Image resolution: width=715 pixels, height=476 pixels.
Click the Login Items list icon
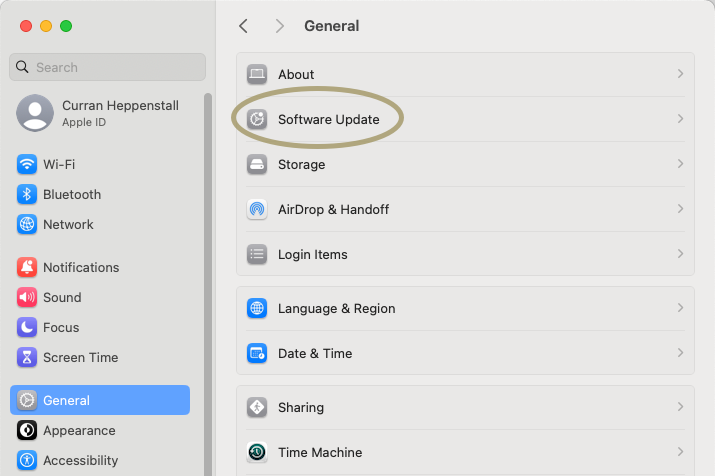pos(257,254)
